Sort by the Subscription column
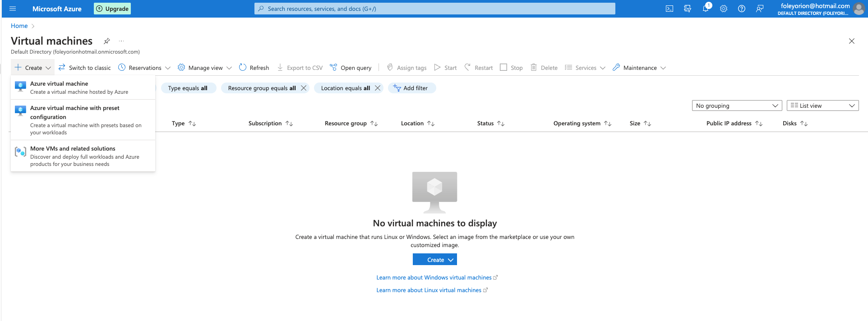 coord(271,123)
